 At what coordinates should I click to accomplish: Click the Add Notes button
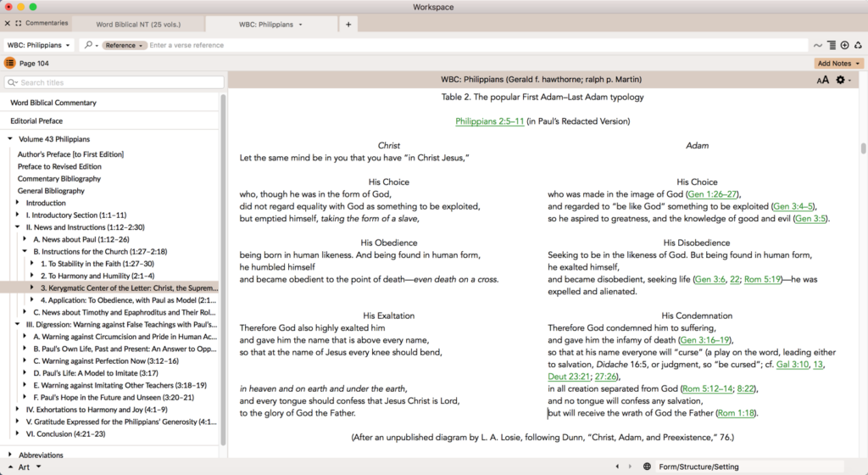pyautogui.click(x=838, y=64)
